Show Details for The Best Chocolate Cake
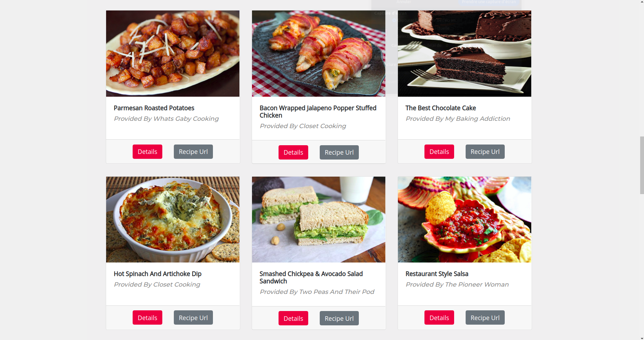The image size is (644, 340). (x=439, y=152)
